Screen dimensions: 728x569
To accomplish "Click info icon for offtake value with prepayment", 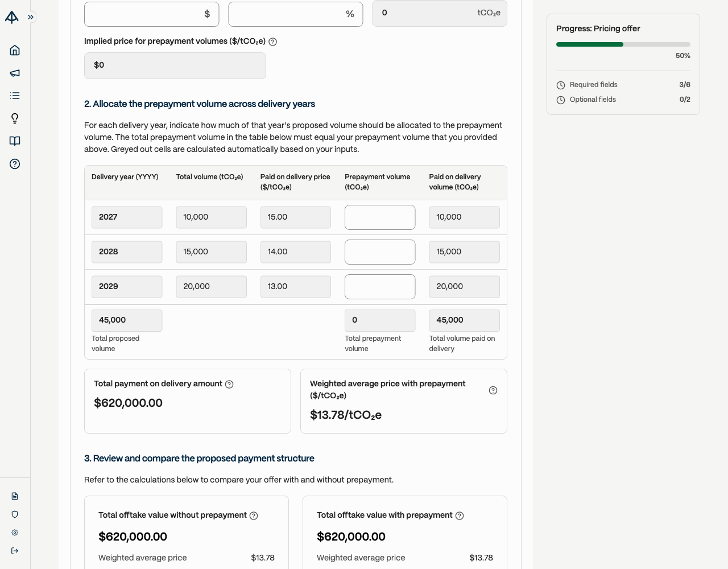I will 460,516.
